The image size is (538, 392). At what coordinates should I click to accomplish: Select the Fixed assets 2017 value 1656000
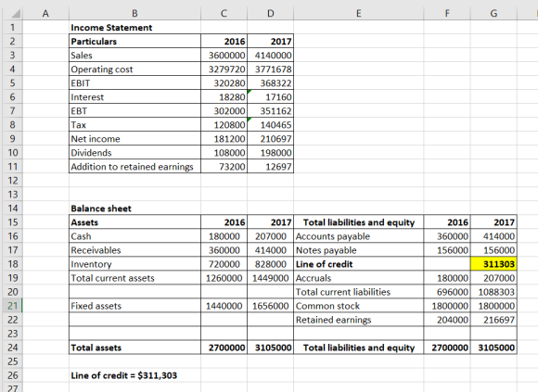[x=270, y=306]
